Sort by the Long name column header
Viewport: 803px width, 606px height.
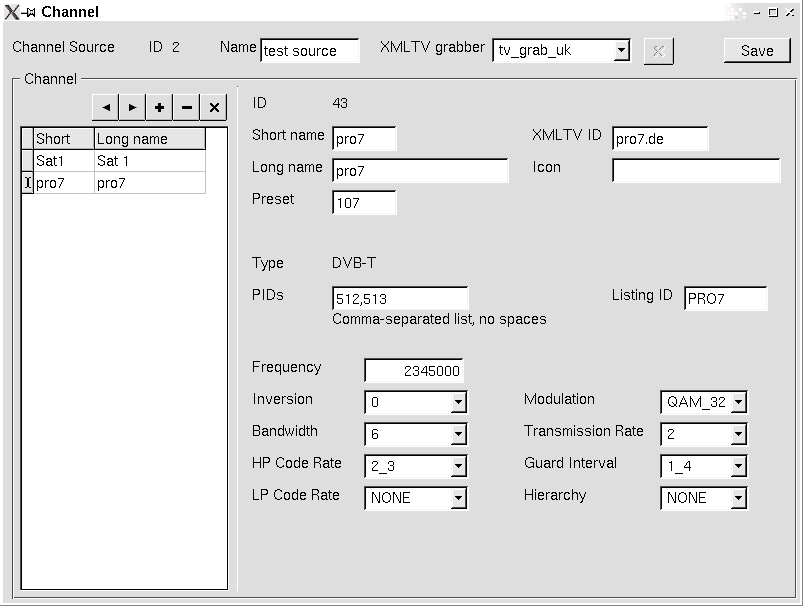click(149, 139)
